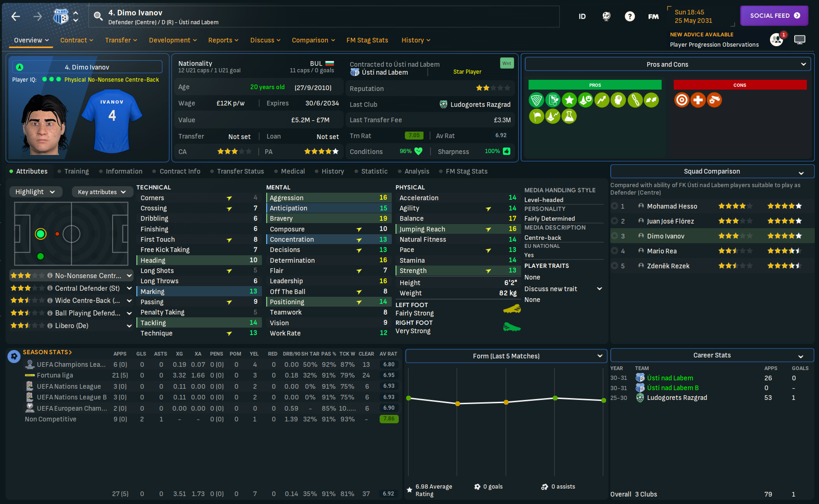Image resolution: width=819 pixels, height=504 pixels.
Task: Open Juan José Flórez player profile
Action: point(671,221)
